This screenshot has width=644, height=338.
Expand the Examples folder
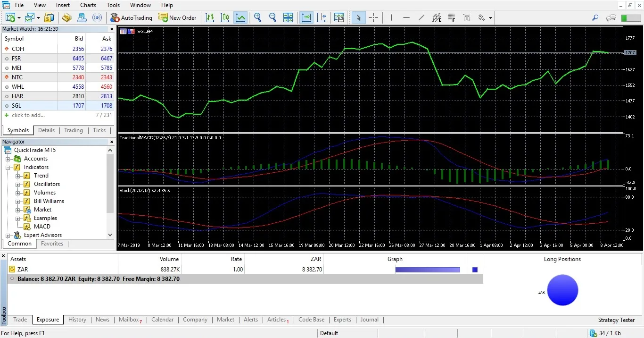[x=18, y=218]
